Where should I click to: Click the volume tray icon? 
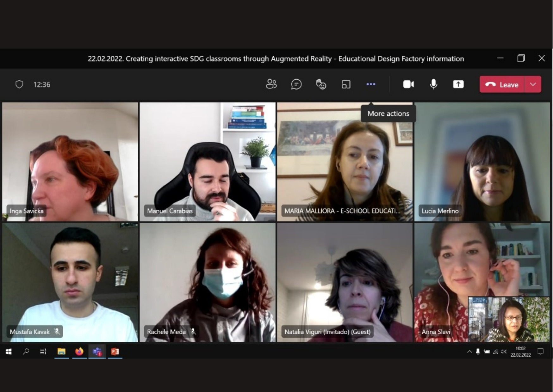click(x=504, y=352)
